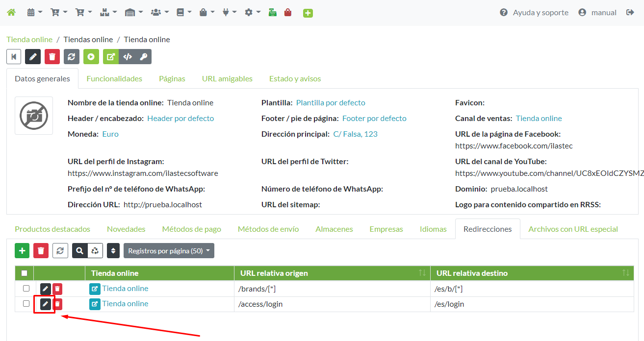
Task: Open the Registros por página dropdown
Action: 169,250
